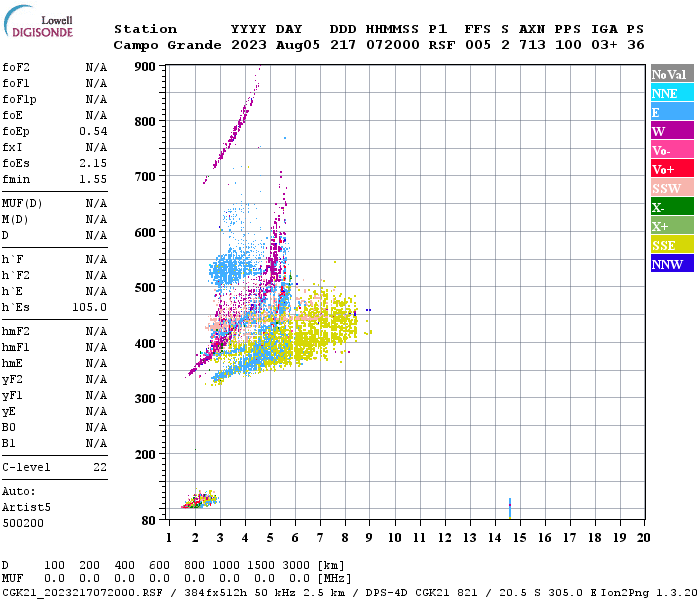The height and width of the screenshot is (600, 700).
Task: Click the Artist5 auto-scaling label
Action: [x=26, y=508]
